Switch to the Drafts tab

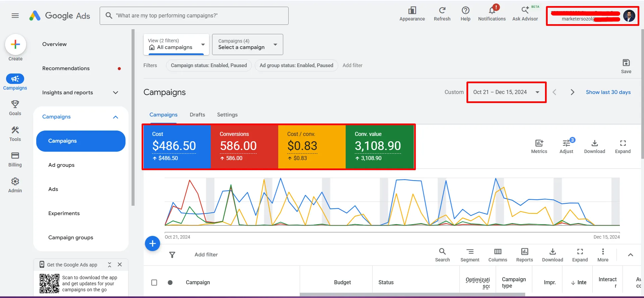click(197, 115)
